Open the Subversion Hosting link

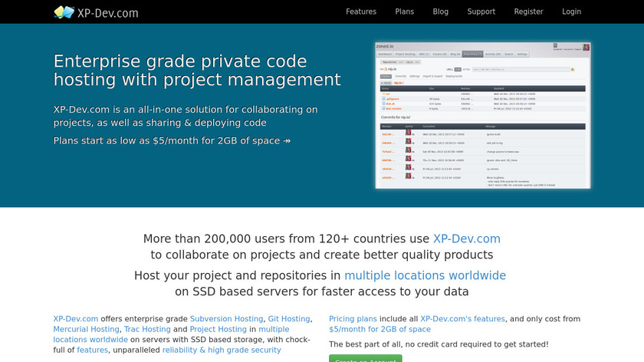(226, 319)
